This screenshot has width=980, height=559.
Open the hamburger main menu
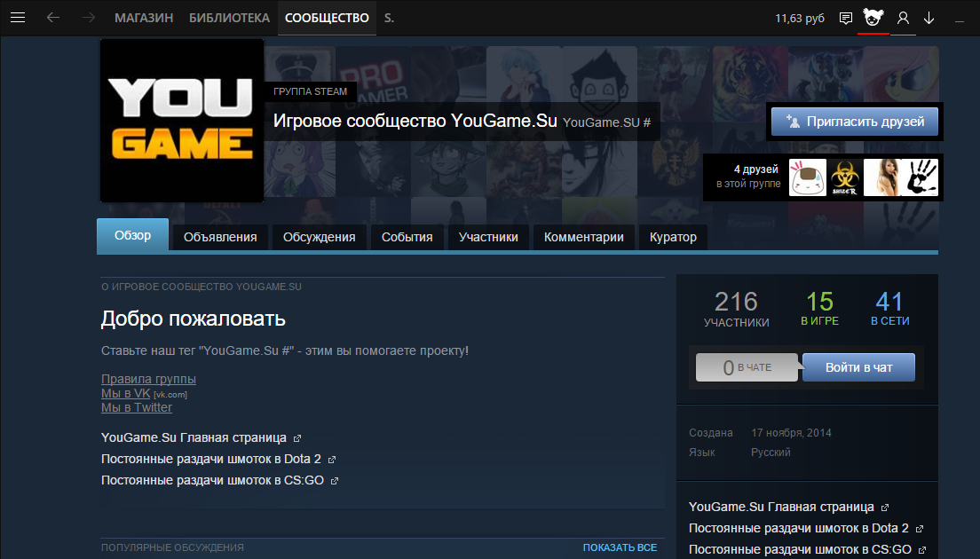point(18,18)
